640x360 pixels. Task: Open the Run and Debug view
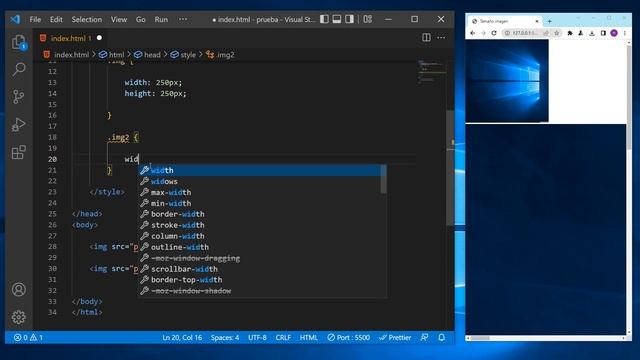(19, 124)
